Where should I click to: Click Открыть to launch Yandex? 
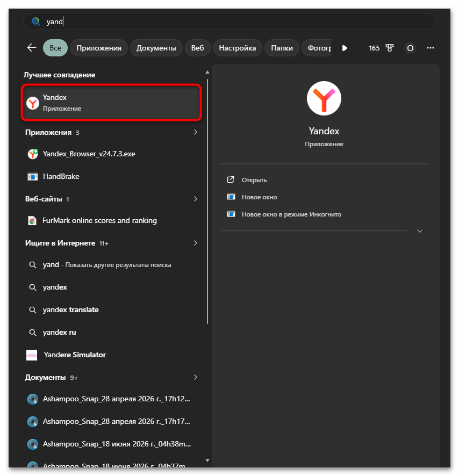[254, 180]
